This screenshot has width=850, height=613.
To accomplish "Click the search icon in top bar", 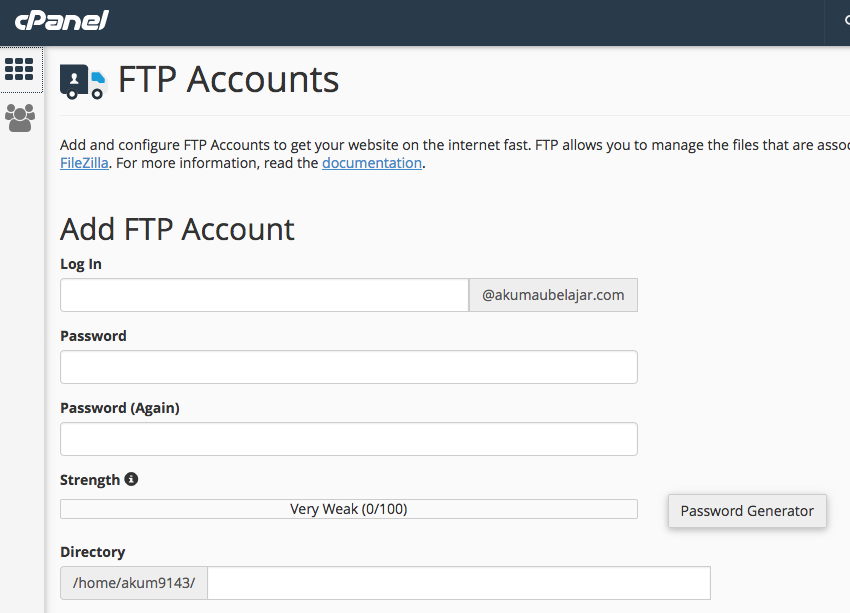I will pos(845,20).
